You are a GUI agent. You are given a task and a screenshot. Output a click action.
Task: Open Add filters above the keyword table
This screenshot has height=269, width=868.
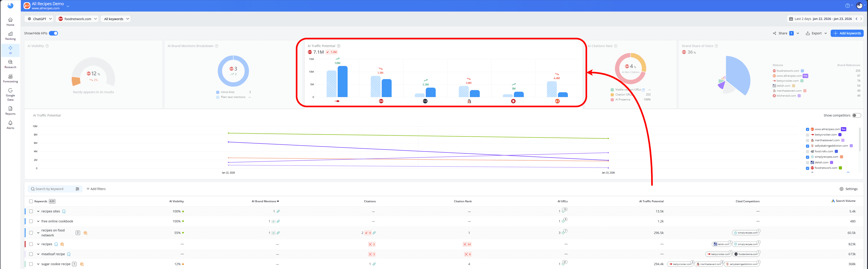(x=96, y=189)
